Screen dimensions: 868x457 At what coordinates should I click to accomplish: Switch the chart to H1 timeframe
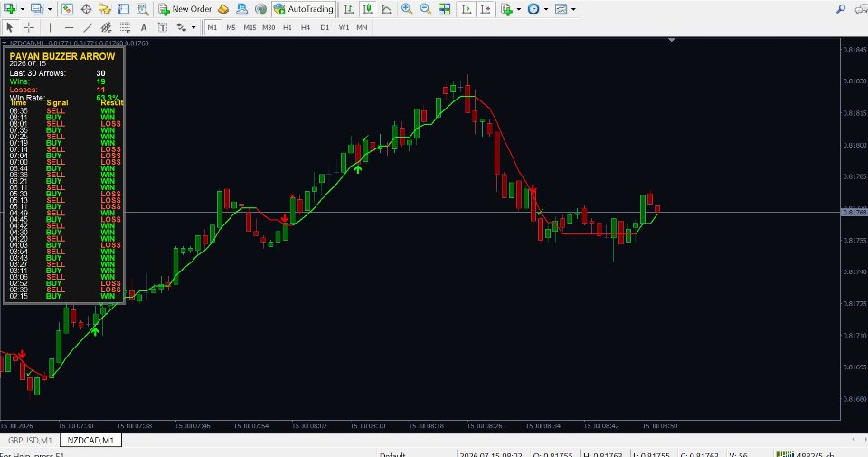point(288,27)
